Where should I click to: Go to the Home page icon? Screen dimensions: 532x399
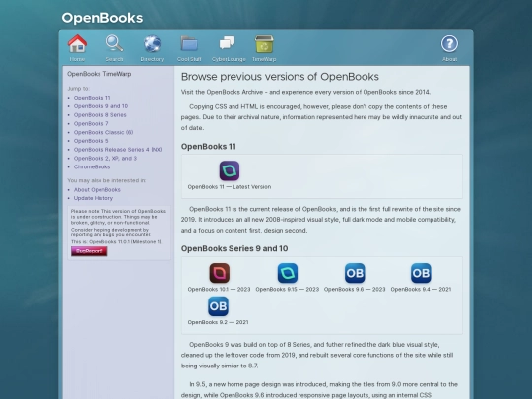pyautogui.click(x=77, y=43)
